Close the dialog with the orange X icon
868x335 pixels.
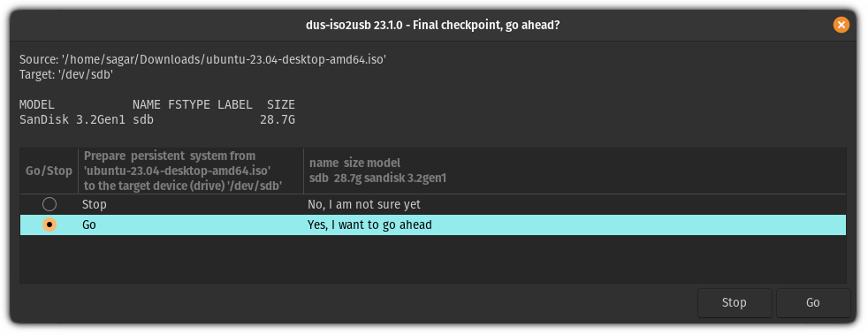coord(841,25)
